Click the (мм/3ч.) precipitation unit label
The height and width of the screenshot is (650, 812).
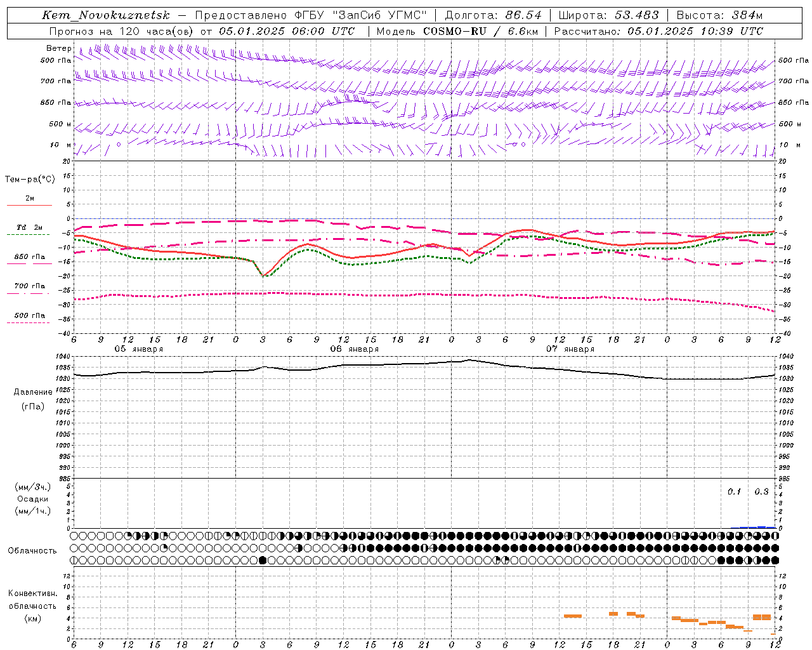tap(33, 487)
